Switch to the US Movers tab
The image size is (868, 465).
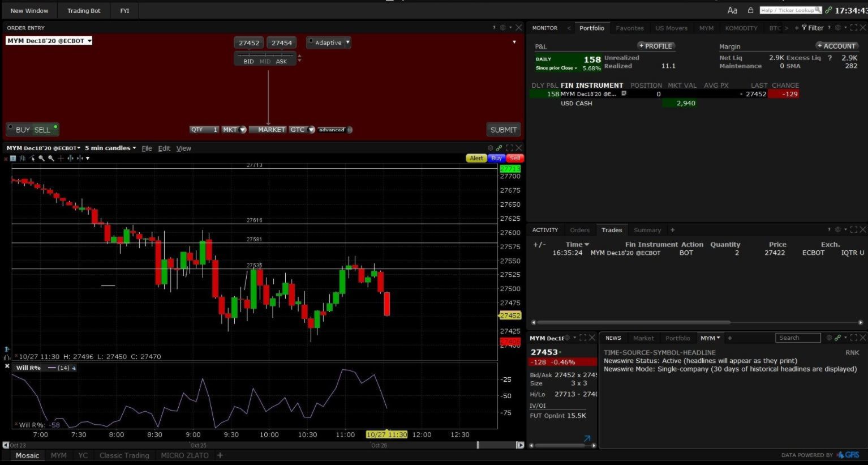pyautogui.click(x=671, y=28)
